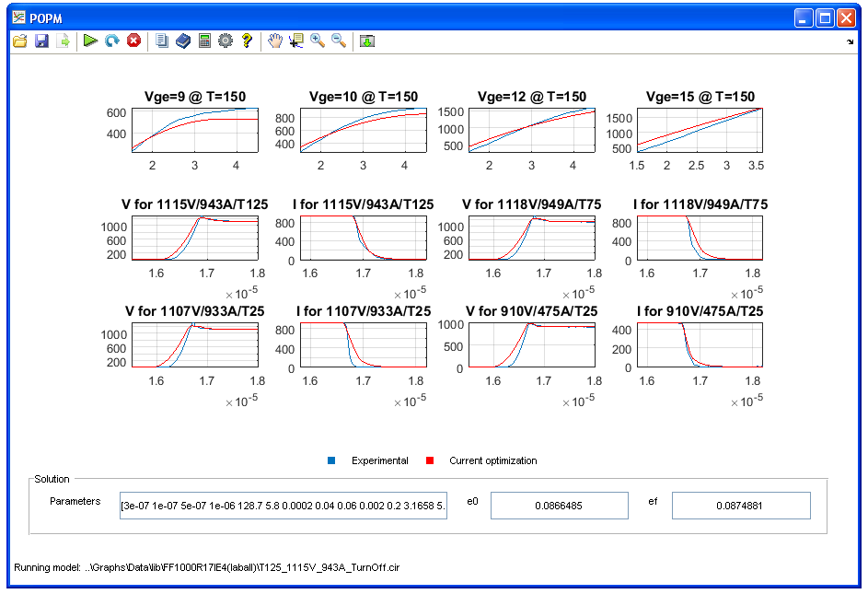The width and height of the screenshot is (868, 594).
Task: Select the pan hand tool
Action: coord(274,41)
